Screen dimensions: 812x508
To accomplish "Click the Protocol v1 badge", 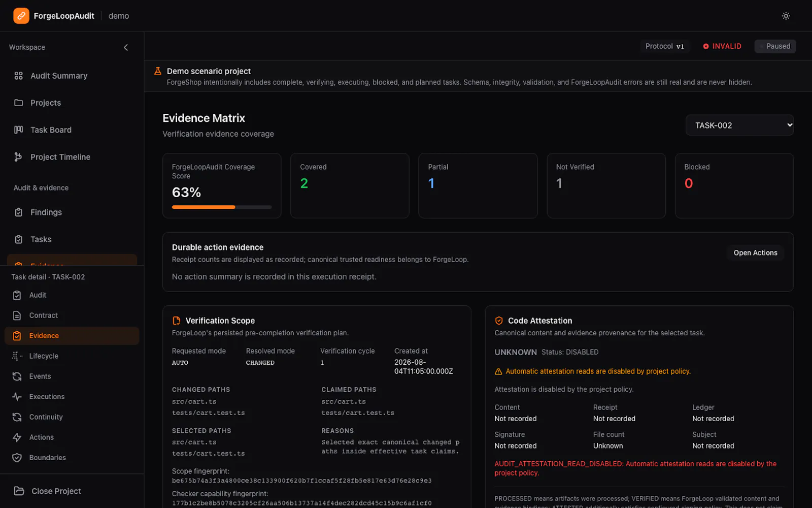I will 665,46.
